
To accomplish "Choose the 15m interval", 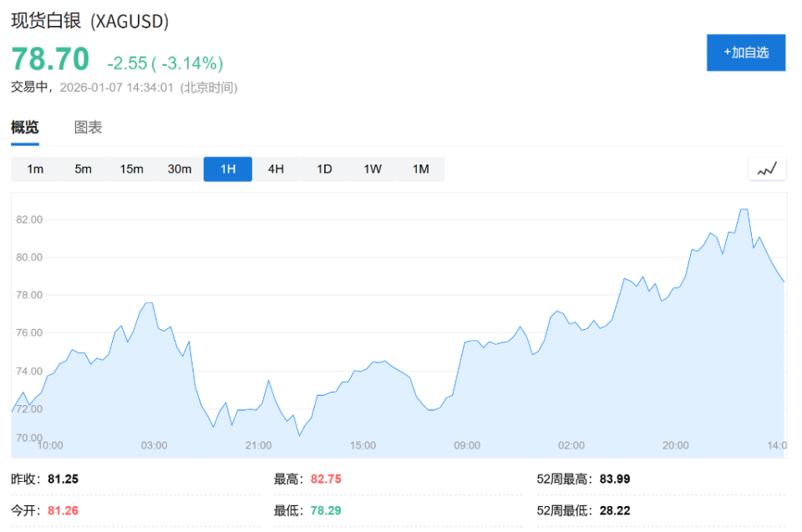I will tap(131, 169).
